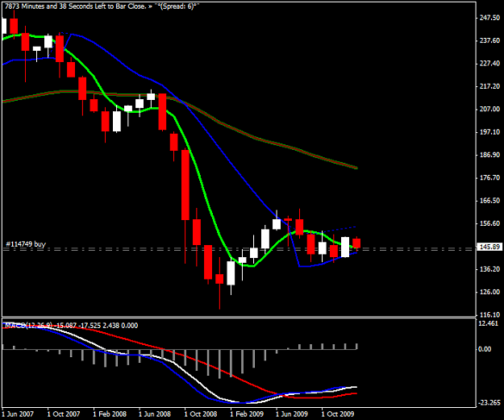504x420 pixels.
Task: Click the 126.00 price scale label
Action: pyautogui.click(x=489, y=292)
